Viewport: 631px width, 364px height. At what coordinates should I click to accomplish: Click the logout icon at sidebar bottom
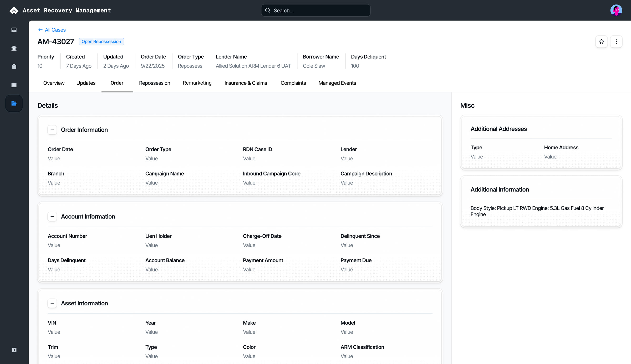tap(14, 350)
